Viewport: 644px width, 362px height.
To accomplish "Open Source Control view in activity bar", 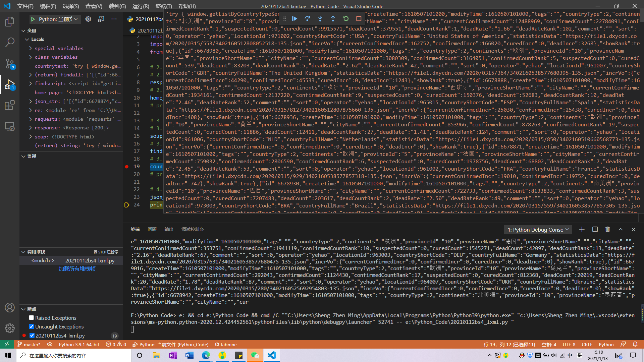I will click(10, 63).
